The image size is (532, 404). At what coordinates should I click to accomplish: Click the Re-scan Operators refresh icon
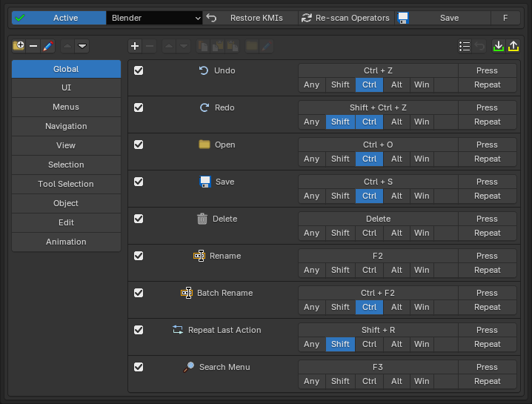click(307, 18)
